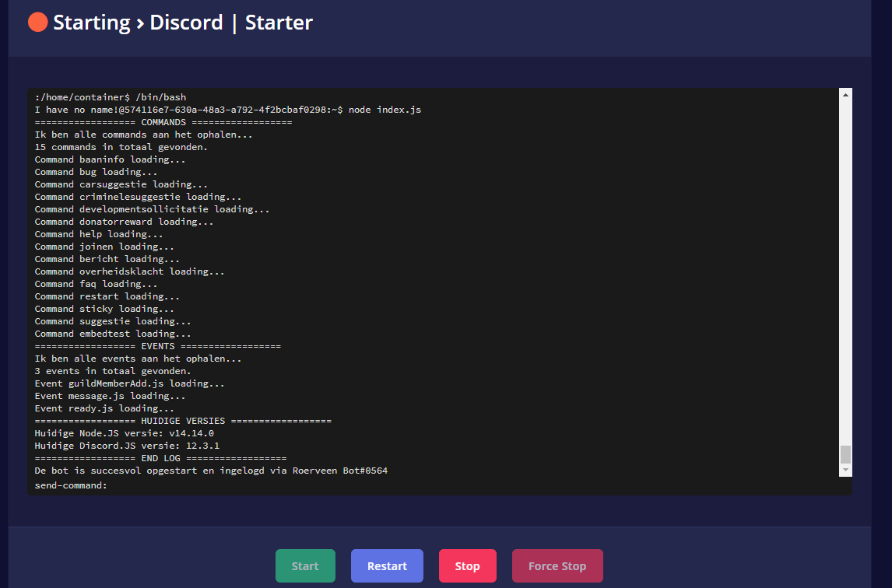Select the COMMANDS section header line
The image size is (892, 588).
(x=163, y=122)
